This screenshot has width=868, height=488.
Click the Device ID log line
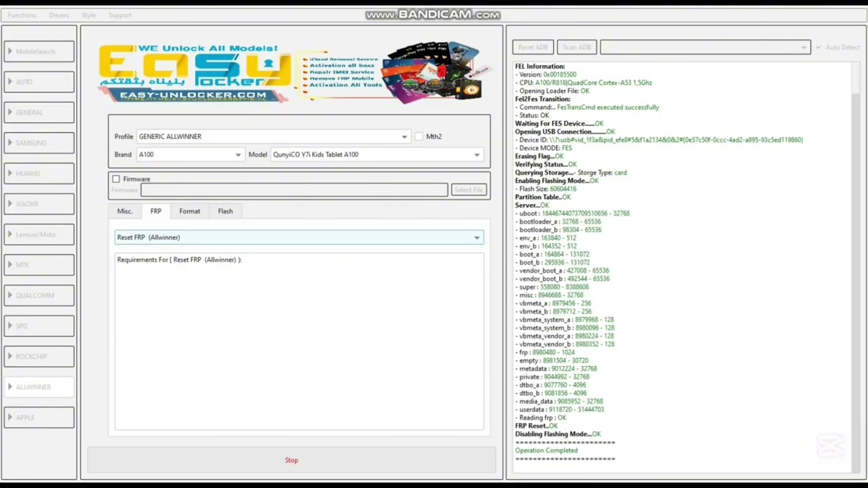[x=659, y=140]
